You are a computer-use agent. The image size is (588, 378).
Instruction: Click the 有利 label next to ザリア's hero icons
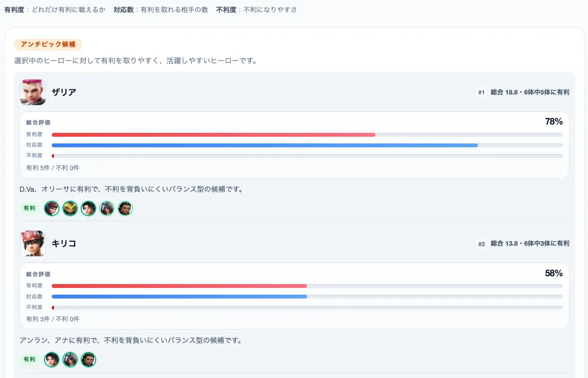pyautogui.click(x=28, y=208)
